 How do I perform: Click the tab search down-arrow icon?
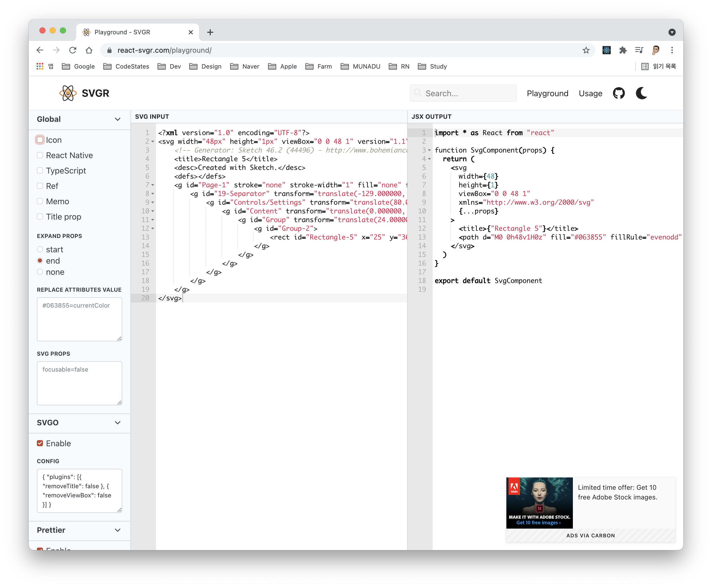coord(672,32)
